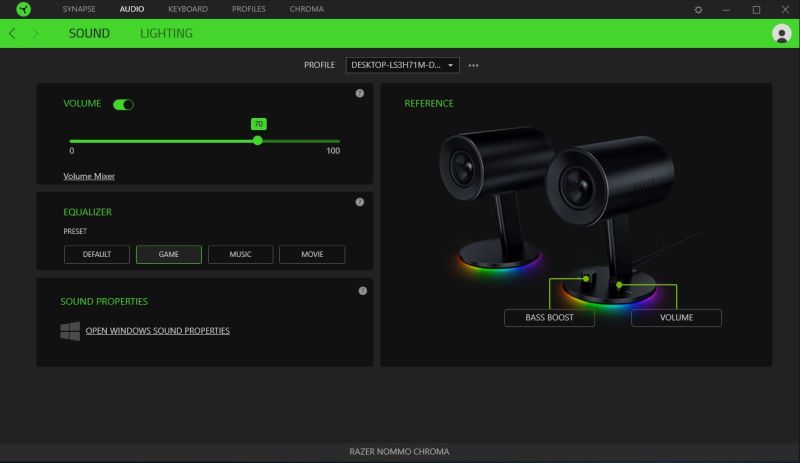Click the Profile label text
Viewport: 800px width, 463px height.
(319, 65)
